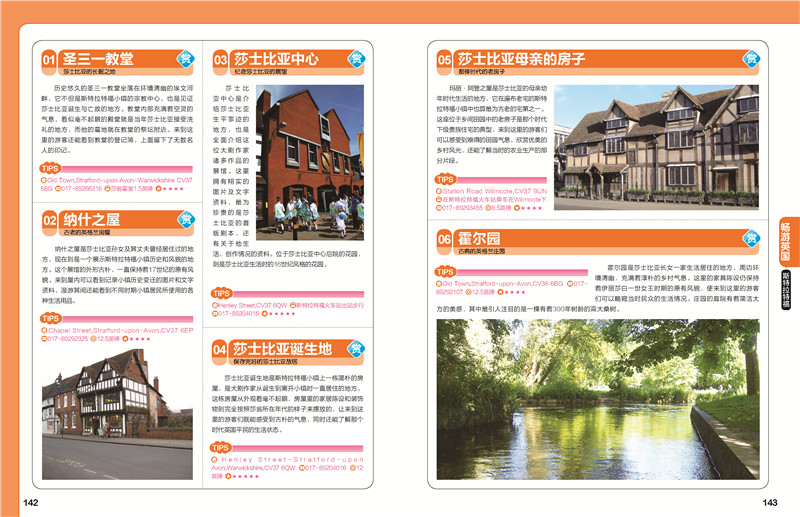Click the Old Town, Warwickshire CV37 address line
The width and height of the screenshot is (800, 517).
(117, 184)
